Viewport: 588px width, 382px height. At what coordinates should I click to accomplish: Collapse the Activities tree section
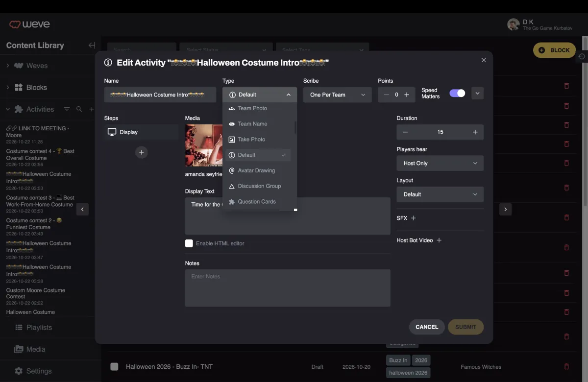[x=8, y=109]
